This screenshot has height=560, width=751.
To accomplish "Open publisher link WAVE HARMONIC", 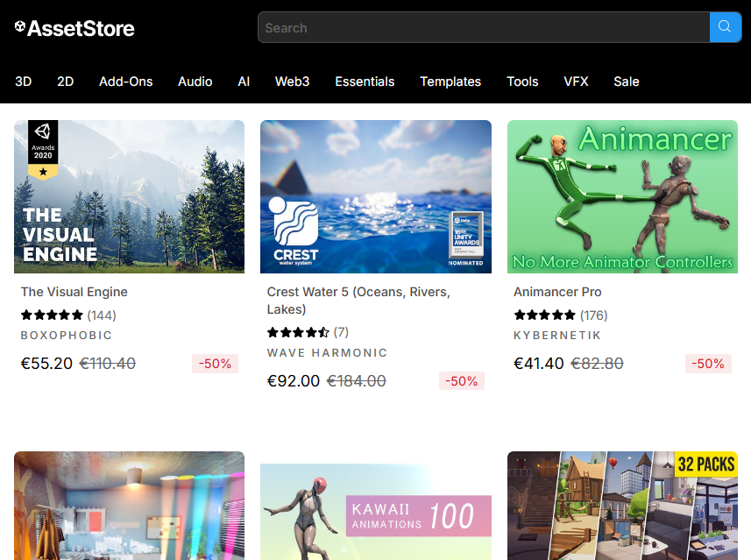I will [327, 352].
